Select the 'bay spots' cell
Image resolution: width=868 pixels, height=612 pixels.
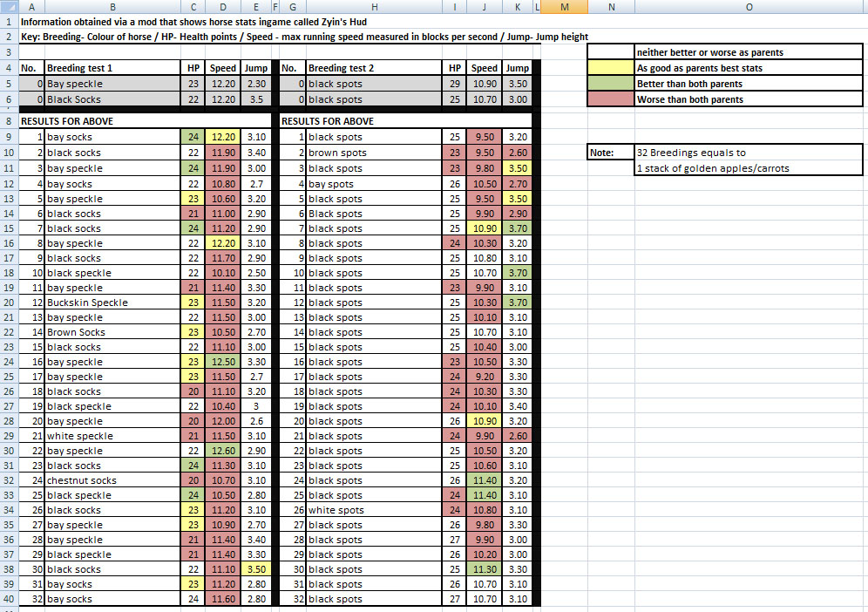374,184
